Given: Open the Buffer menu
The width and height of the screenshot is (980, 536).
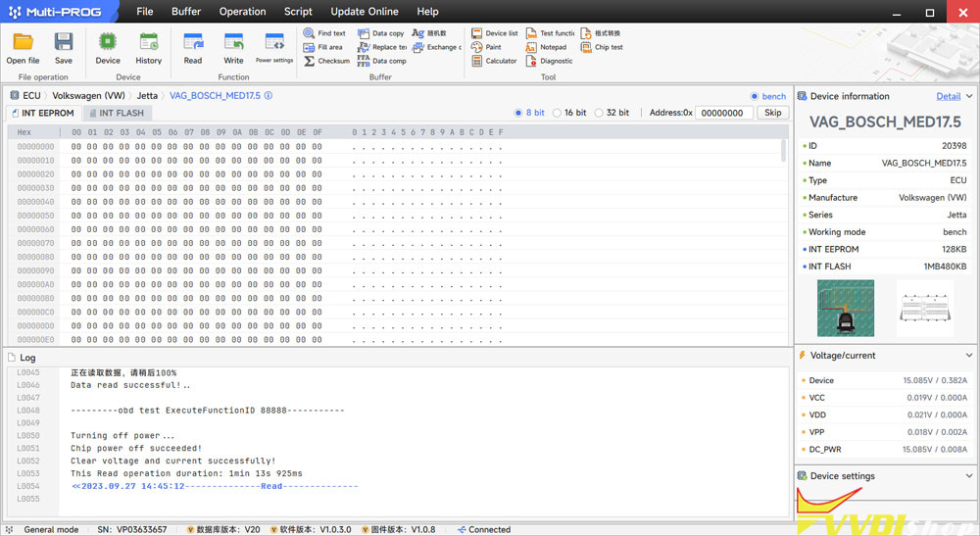Looking at the screenshot, I should click(x=186, y=12).
